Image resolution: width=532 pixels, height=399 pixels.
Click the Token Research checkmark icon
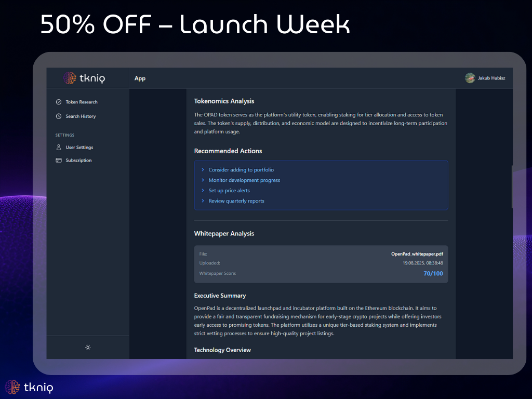click(59, 102)
